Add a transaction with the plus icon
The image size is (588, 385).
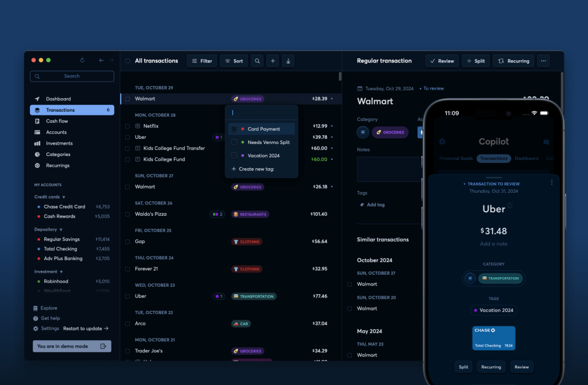(273, 61)
